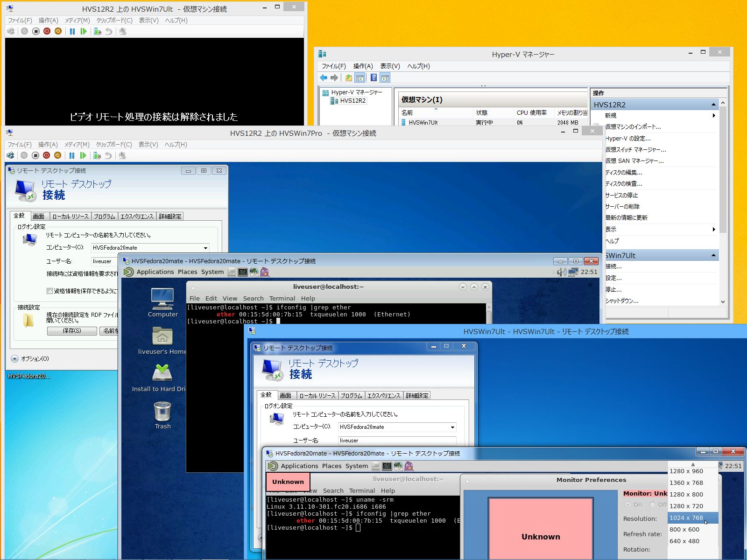Click Turn Off icon in HVSWin7Ult connection toolbar
This screenshot has height=560, width=747.
(36, 31)
